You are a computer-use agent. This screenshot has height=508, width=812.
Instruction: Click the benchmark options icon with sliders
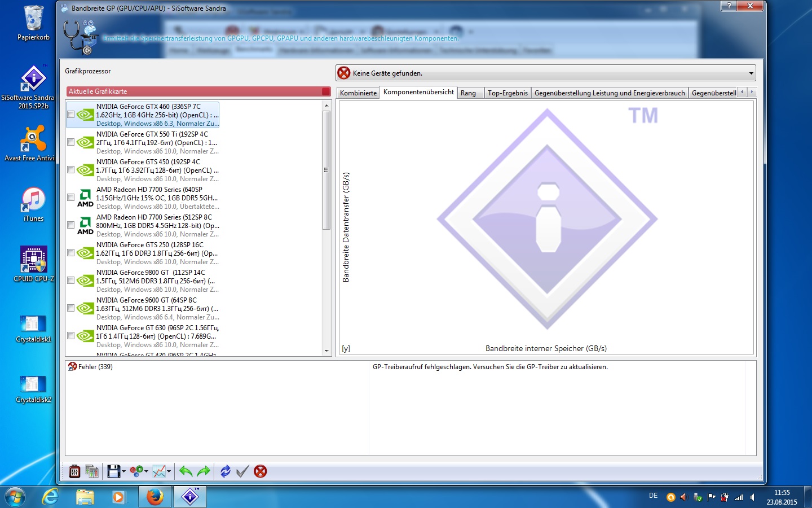point(74,471)
